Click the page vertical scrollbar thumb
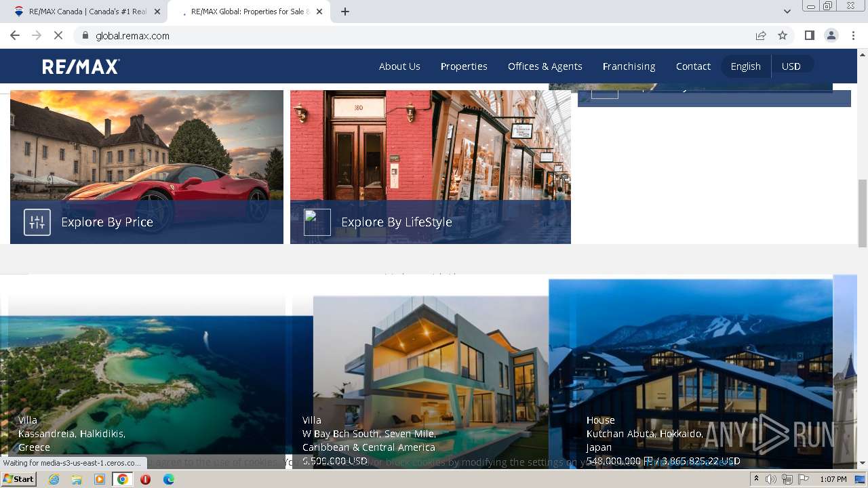868x488 pixels. coord(863,213)
